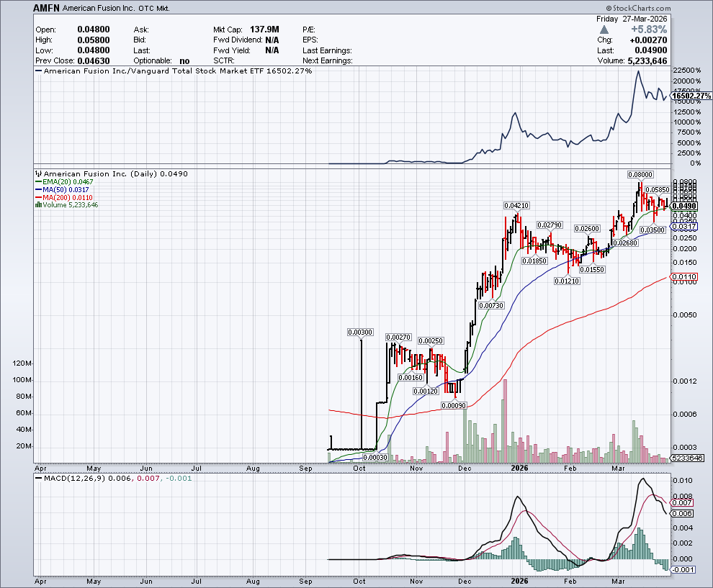Click the 0.05850 price label

click(x=658, y=190)
